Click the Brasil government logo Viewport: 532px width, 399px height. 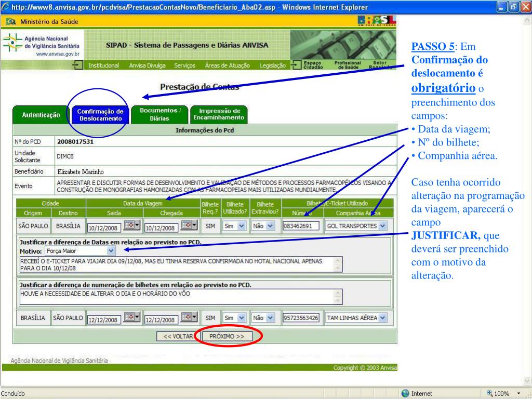(x=377, y=21)
